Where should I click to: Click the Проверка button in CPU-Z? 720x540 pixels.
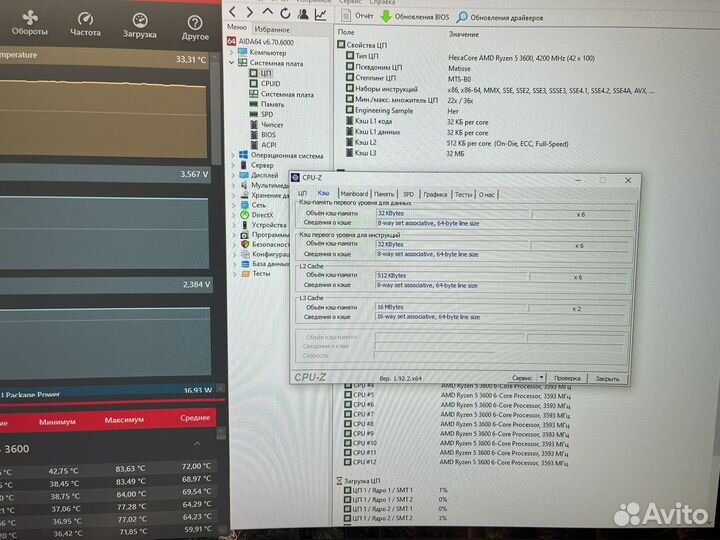tap(568, 378)
